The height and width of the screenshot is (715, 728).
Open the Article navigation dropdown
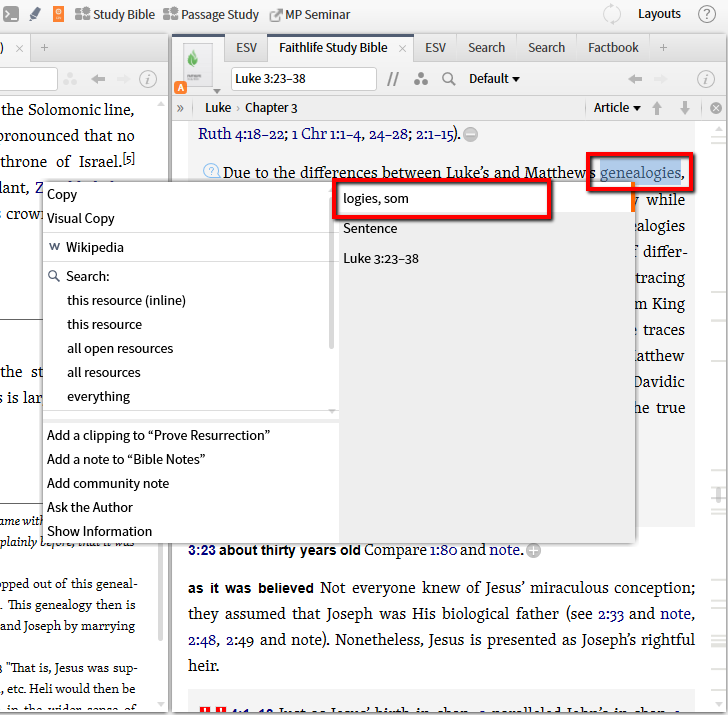coord(617,108)
